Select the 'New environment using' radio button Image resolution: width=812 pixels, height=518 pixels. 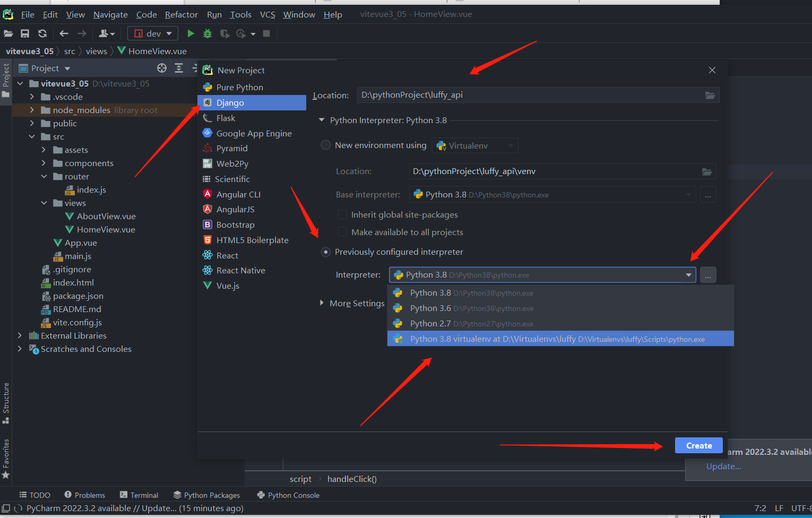click(326, 145)
